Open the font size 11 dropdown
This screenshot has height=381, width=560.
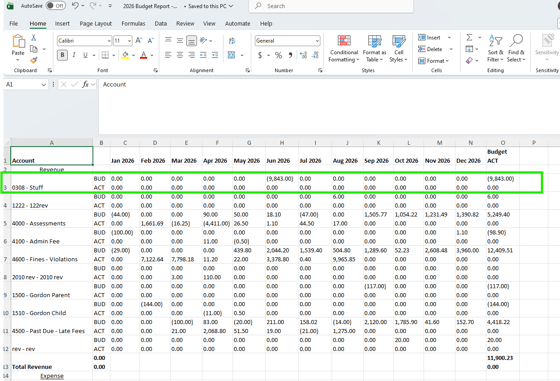(x=129, y=41)
